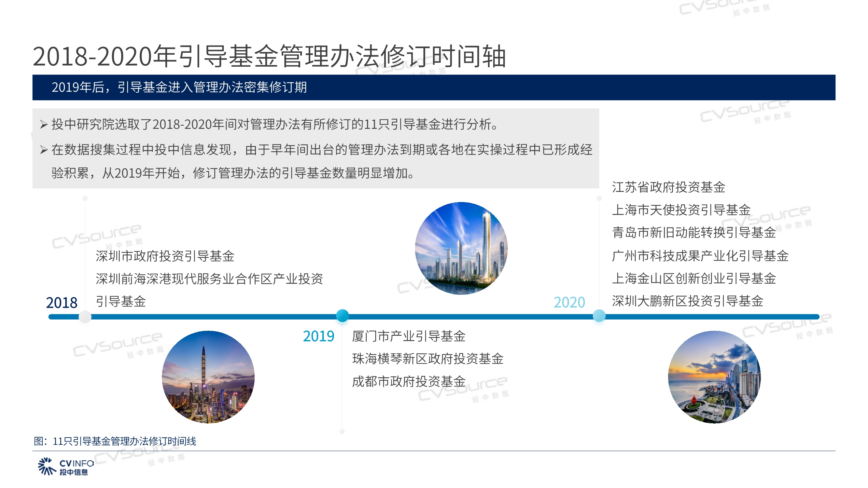Click the 2019 timeline marker dot
Image resolution: width=868 pixels, height=488 pixels.
[342, 316]
